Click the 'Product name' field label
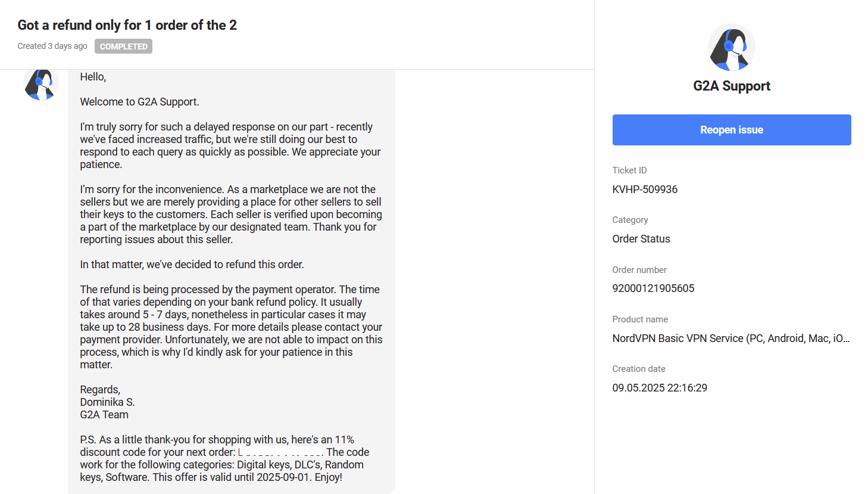 640,319
